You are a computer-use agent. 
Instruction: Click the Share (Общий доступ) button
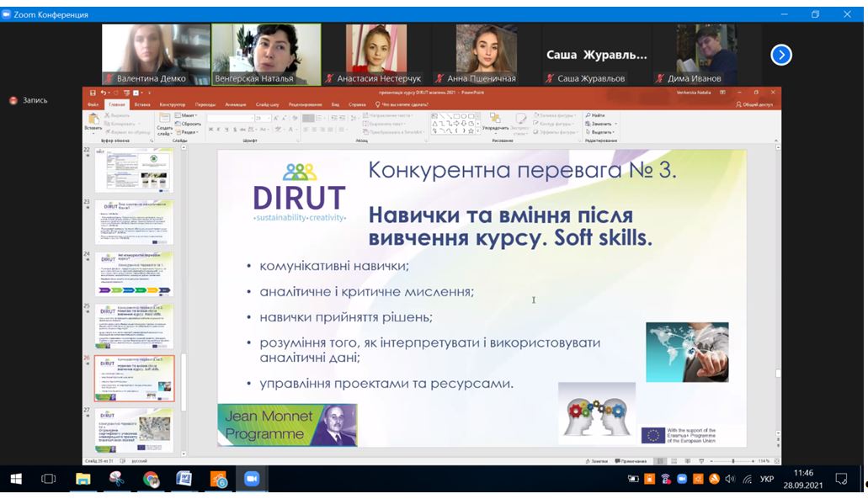click(754, 104)
